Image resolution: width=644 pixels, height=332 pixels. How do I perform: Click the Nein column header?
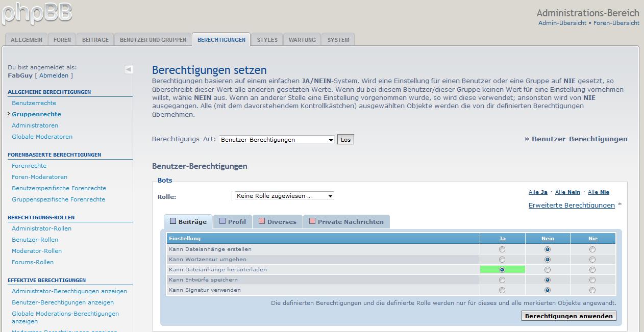pyautogui.click(x=548, y=239)
